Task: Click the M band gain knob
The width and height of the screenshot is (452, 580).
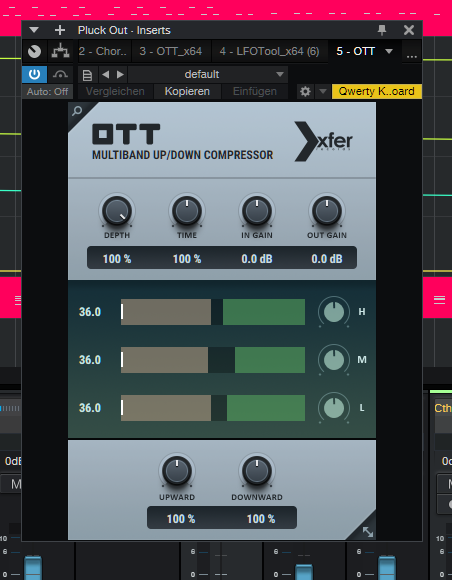Action: tap(334, 360)
